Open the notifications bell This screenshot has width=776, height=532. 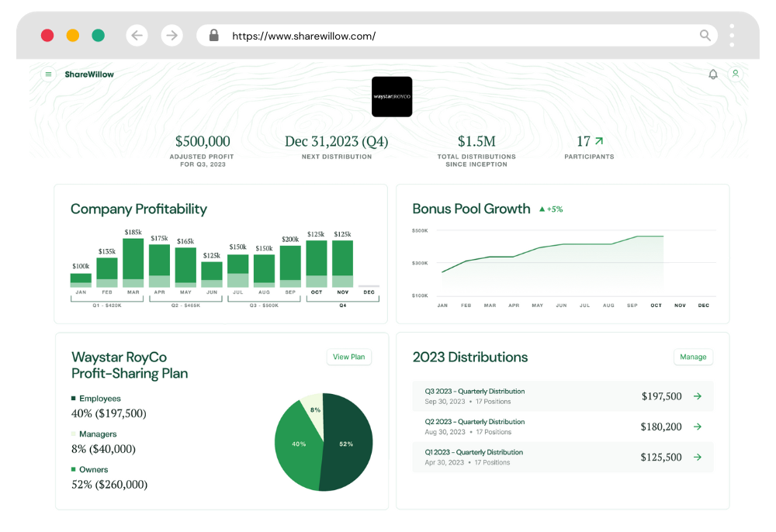(x=713, y=74)
